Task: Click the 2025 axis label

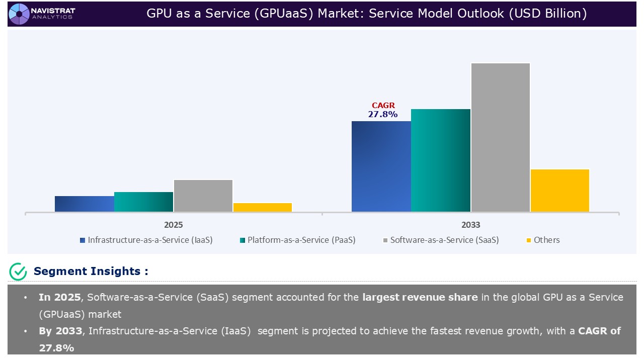Action: (174, 225)
